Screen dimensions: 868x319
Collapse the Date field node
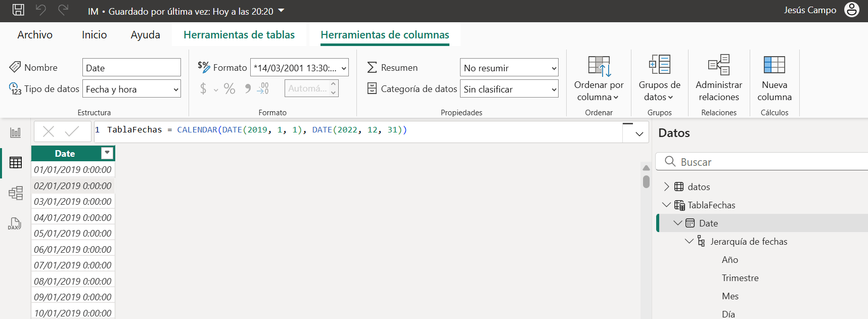[x=678, y=223]
